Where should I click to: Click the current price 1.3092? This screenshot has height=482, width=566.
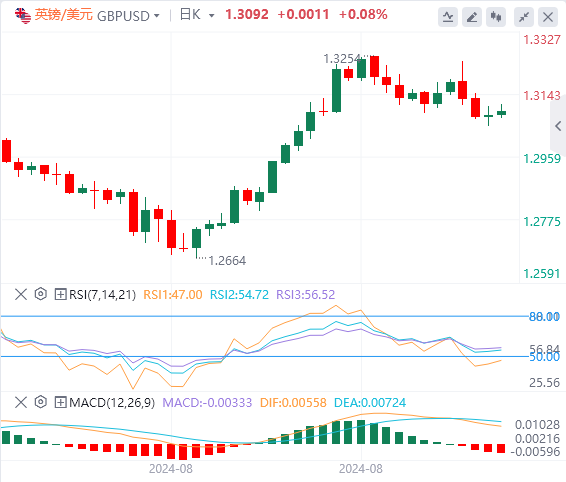pos(247,15)
